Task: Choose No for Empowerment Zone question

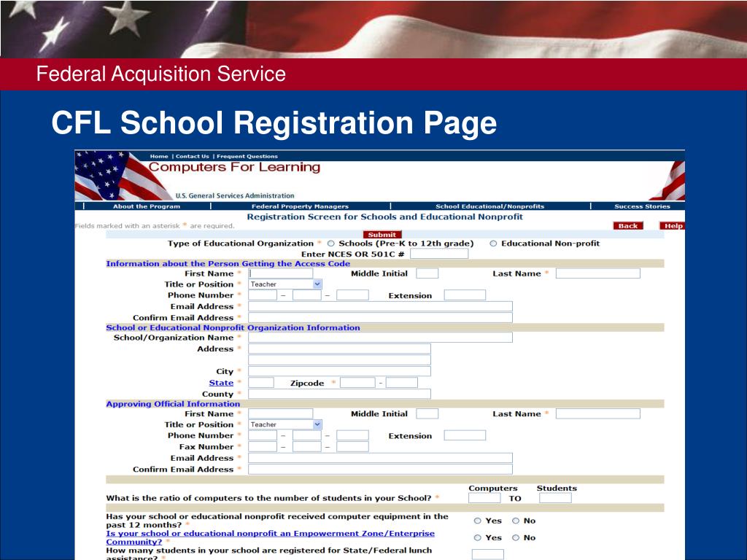Action: click(x=516, y=537)
